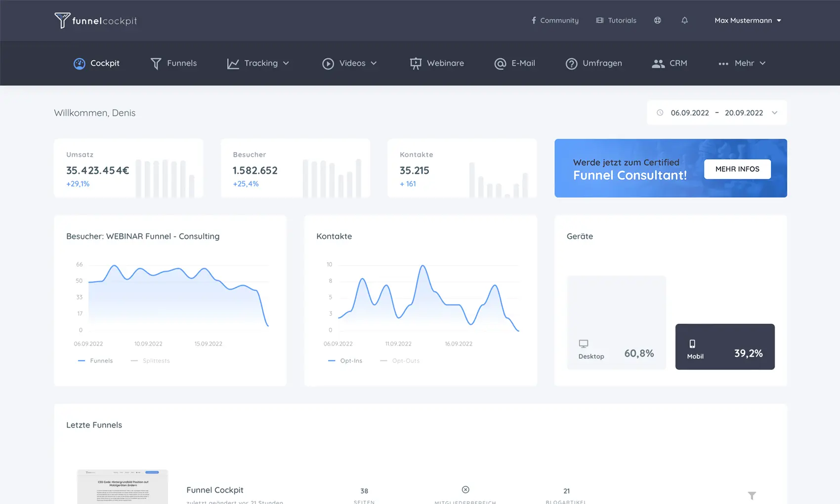Select the dark Mobil device card
The height and width of the screenshot is (504, 840).
[x=724, y=347]
